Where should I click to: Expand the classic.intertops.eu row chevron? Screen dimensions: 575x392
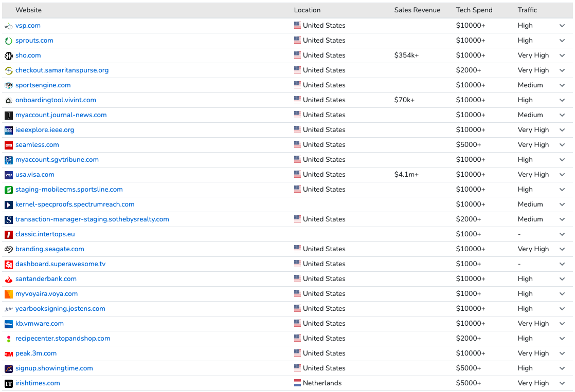[x=562, y=234]
